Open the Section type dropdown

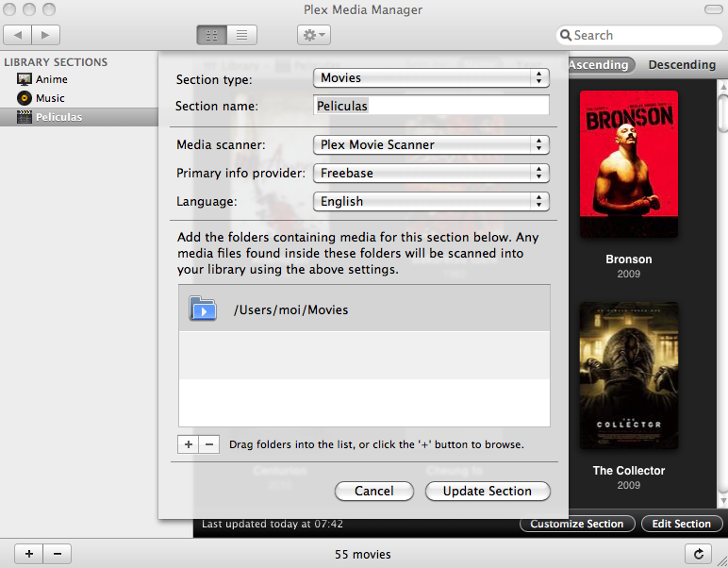[x=431, y=78]
